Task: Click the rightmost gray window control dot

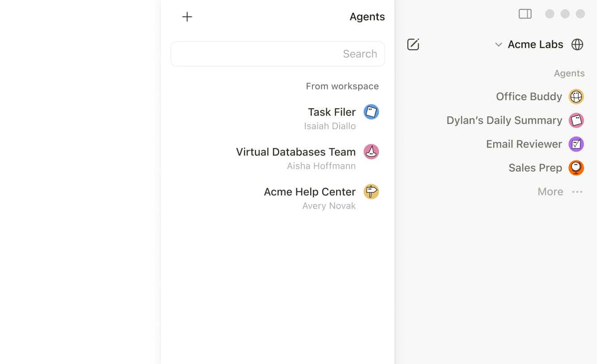Action: coord(580,13)
